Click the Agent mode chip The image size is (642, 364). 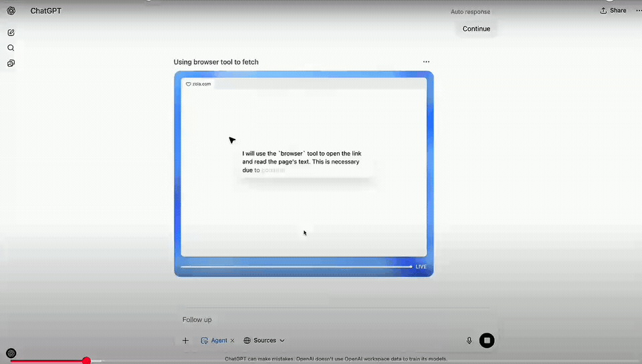[x=214, y=340]
